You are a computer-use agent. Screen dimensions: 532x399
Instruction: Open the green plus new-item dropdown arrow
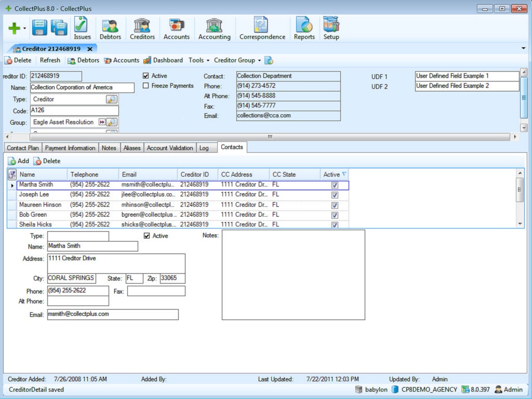pos(24,29)
